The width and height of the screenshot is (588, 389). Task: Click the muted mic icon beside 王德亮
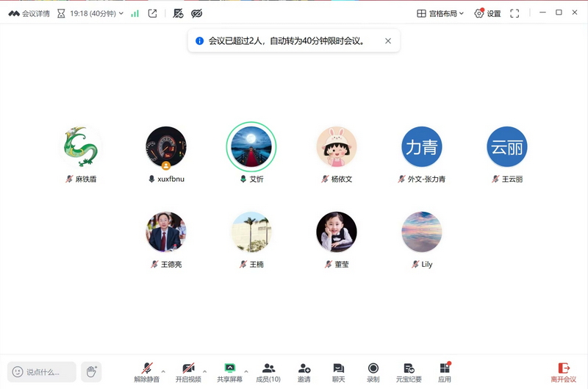(x=154, y=264)
